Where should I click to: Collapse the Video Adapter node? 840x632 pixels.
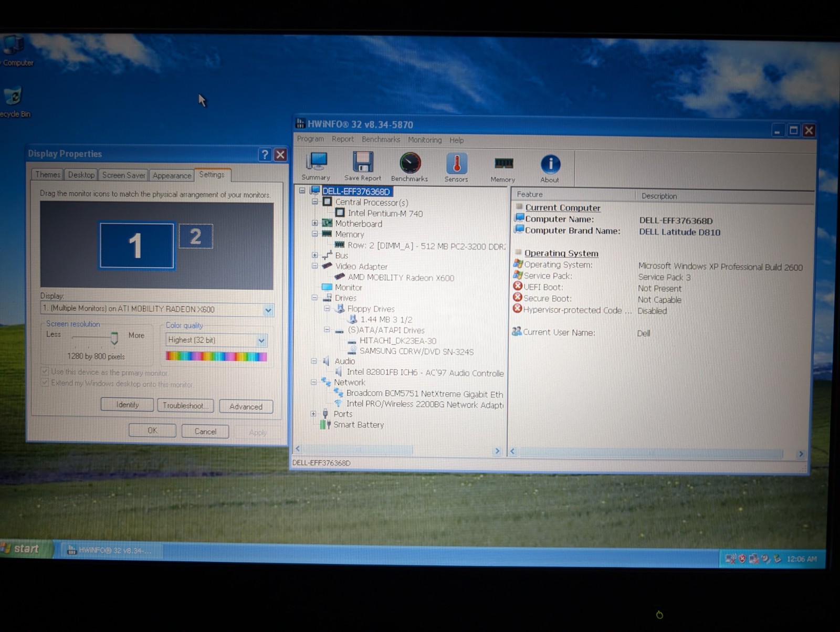tap(315, 266)
